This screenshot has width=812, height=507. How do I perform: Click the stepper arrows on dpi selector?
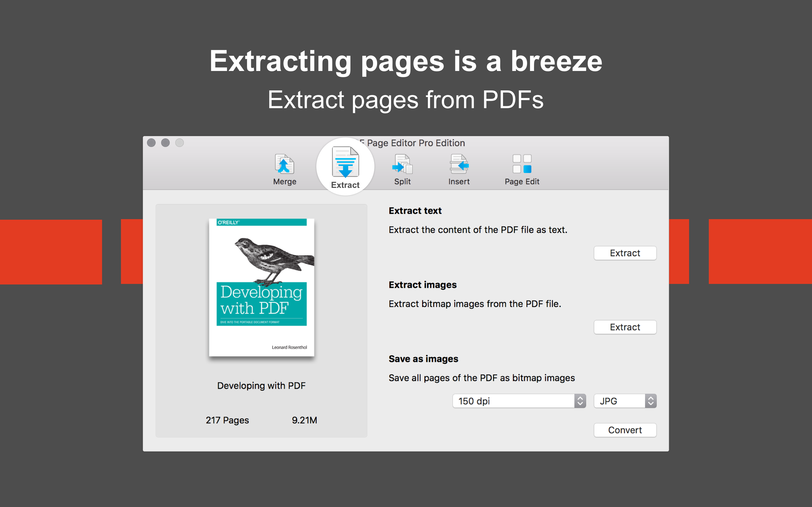point(580,401)
